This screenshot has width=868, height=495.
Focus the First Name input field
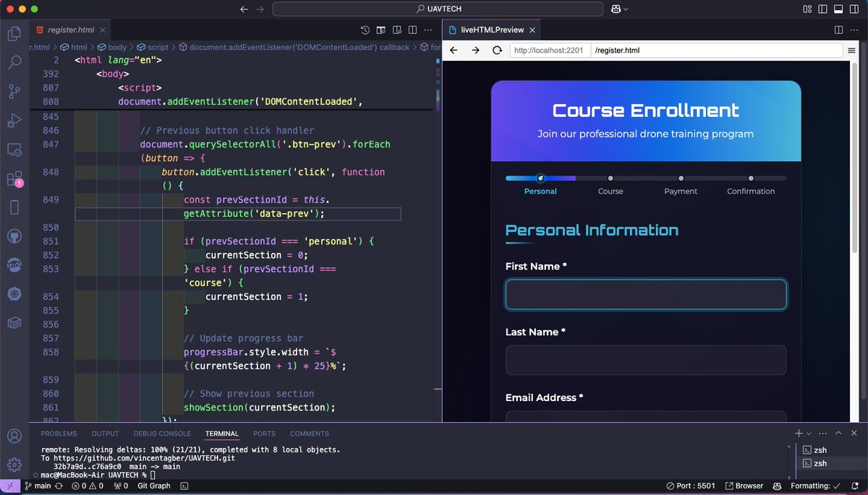(x=646, y=295)
